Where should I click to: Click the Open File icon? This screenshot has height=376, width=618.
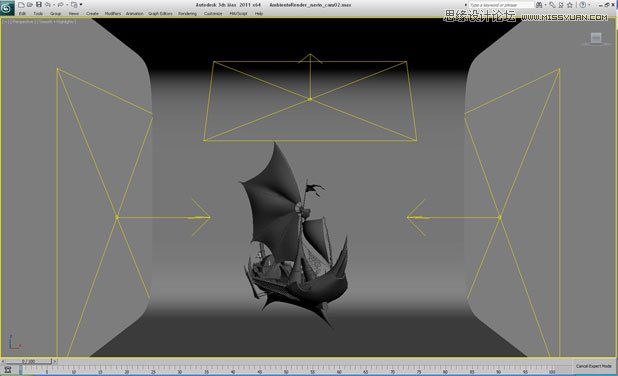pyautogui.click(x=30, y=5)
